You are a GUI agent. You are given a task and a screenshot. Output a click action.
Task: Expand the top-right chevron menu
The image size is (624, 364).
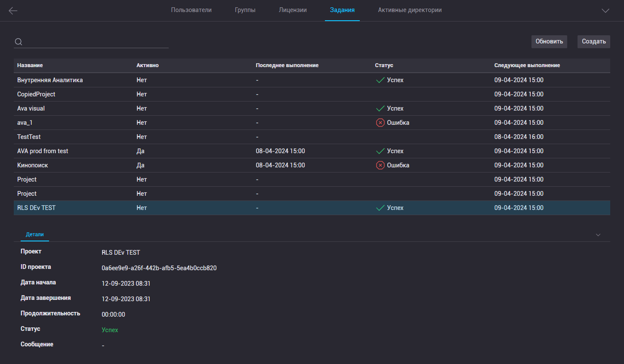(605, 11)
